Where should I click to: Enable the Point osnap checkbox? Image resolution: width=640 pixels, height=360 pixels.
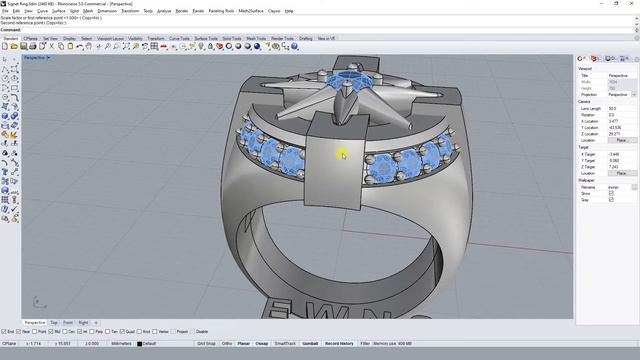click(34, 332)
